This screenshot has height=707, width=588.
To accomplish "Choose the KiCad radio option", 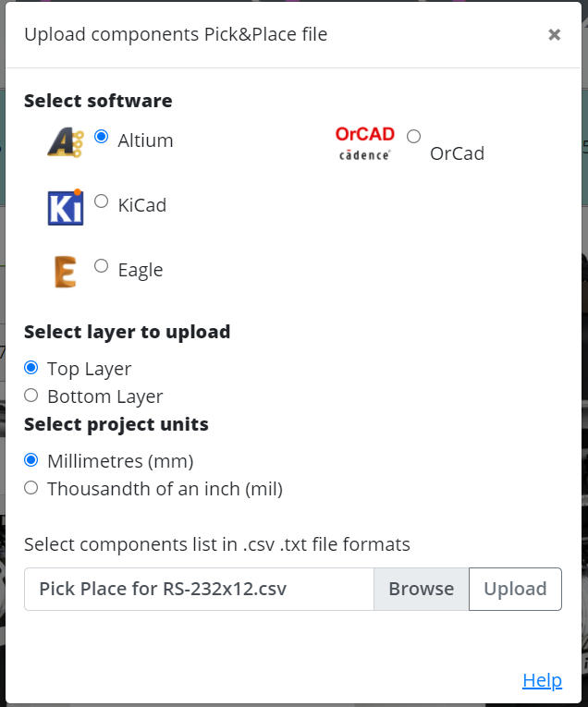I will point(102,201).
